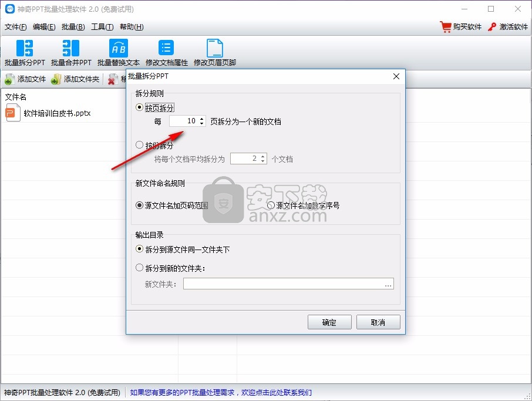This screenshot has height=401, width=532.
Task: Open the 修改页眉页脚 tool
Action: click(x=215, y=53)
